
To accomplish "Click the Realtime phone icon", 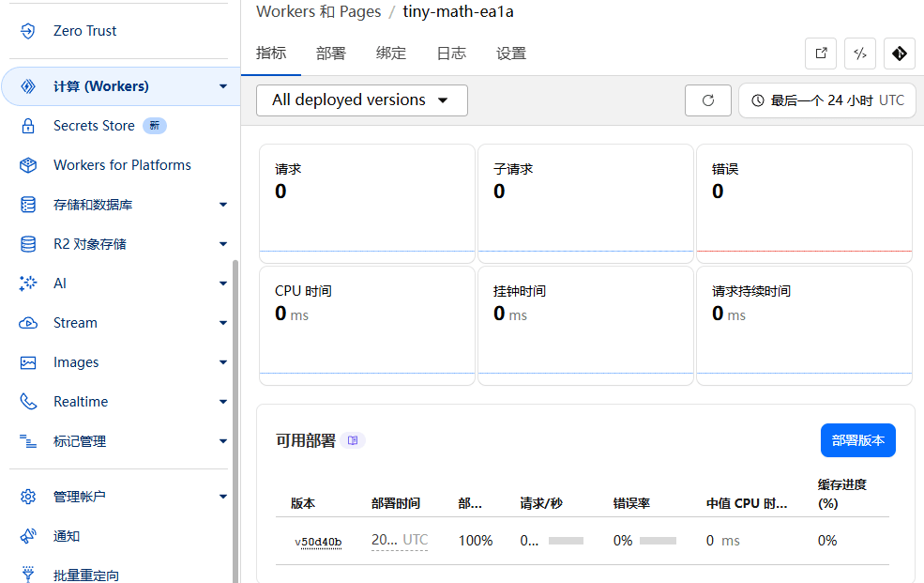I will pos(28,402).
